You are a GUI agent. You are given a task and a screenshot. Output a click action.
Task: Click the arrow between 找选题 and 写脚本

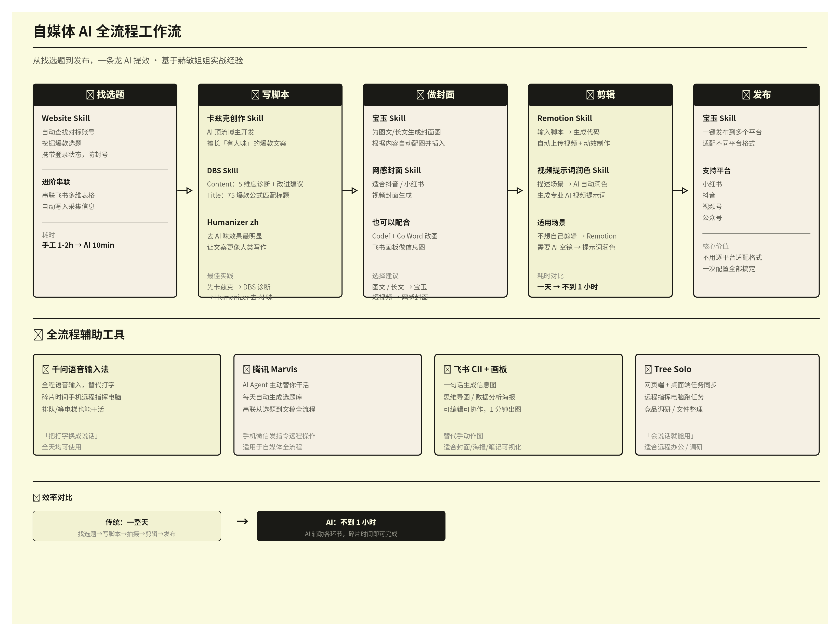[185, 191]
